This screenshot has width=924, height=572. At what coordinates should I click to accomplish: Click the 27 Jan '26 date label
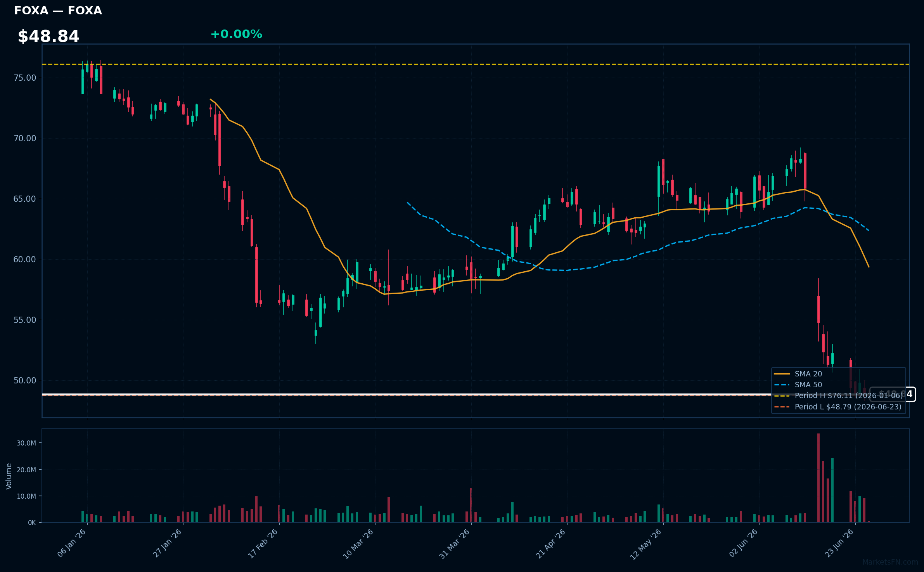click(x=168, y=543)
